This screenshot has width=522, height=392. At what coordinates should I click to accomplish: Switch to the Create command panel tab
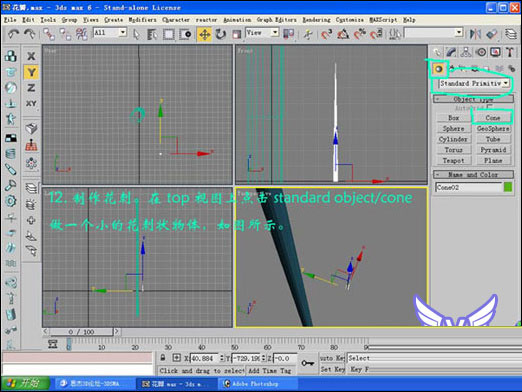(x=437, y=52)
